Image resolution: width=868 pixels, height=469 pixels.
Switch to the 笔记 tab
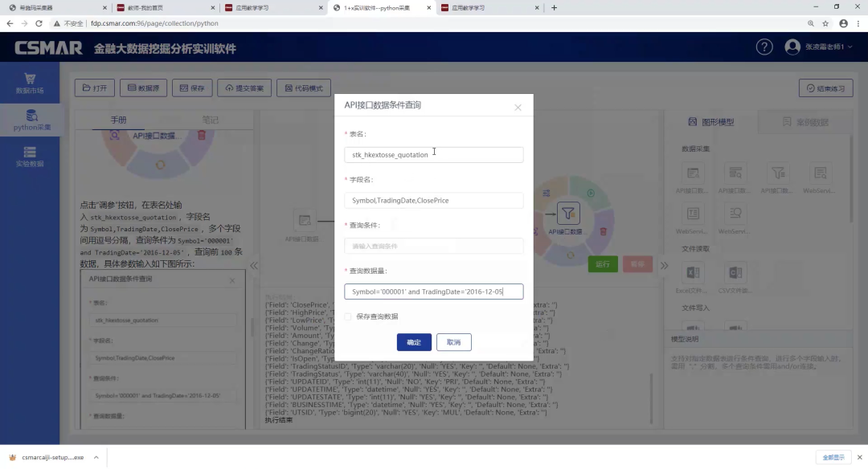pos(209,120)
